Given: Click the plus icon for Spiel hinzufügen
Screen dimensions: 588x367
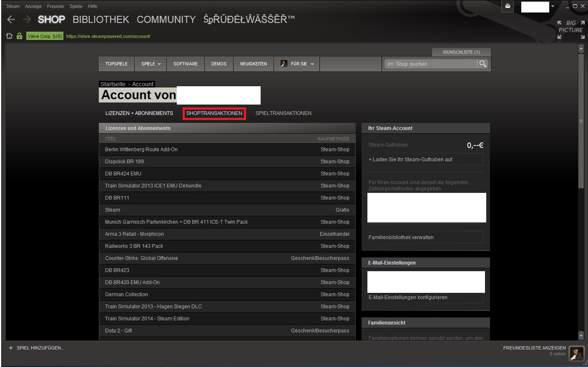Looking at the screenshot, I should 11,348.
